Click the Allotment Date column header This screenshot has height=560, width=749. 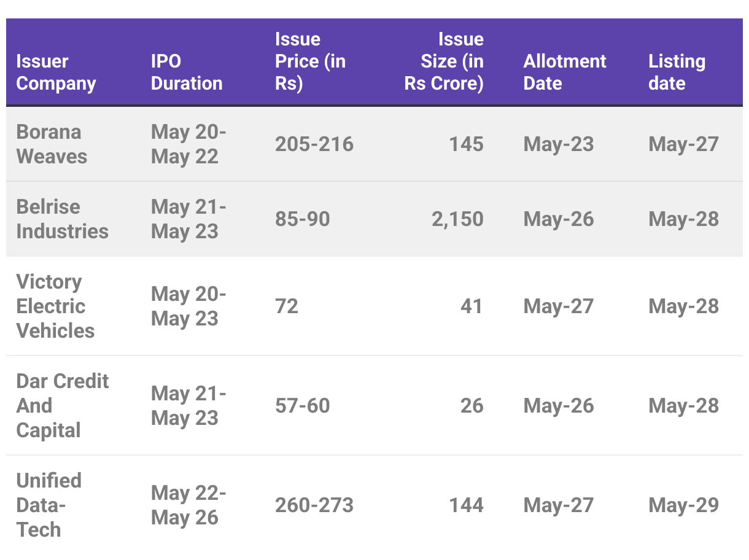coord(565,72)
